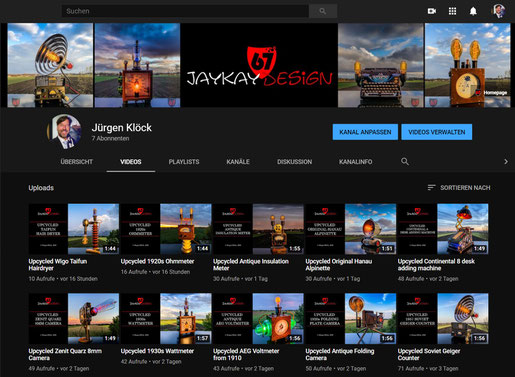515x377 pixels.
Task: Open Upcycled 1930s Wattmeter thumbnail
Action: point(166,319)
